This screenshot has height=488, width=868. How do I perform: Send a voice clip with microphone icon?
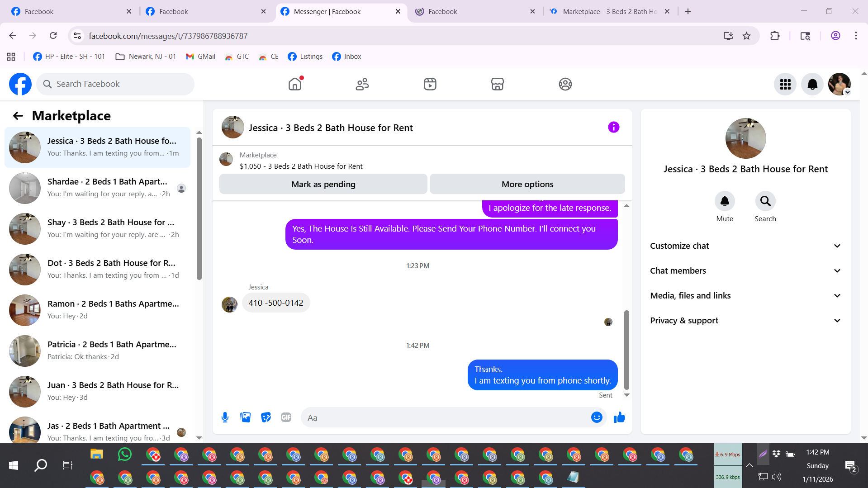[225, 417]
